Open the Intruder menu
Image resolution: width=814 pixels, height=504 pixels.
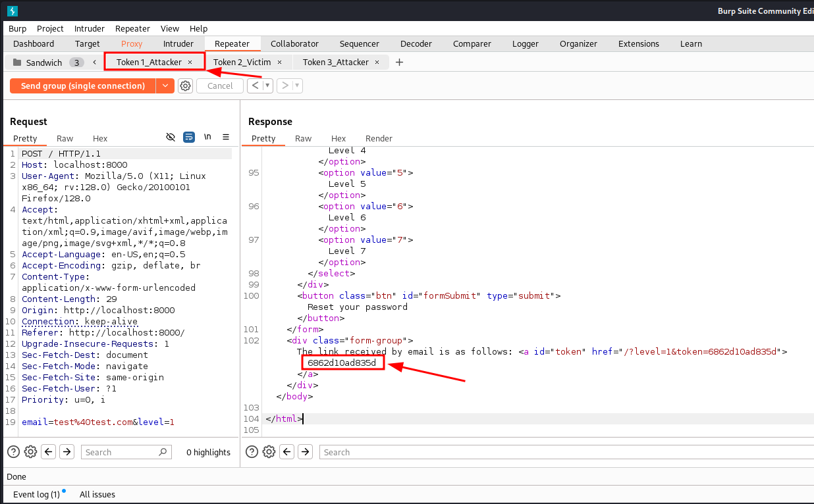(x=89, y=28)
